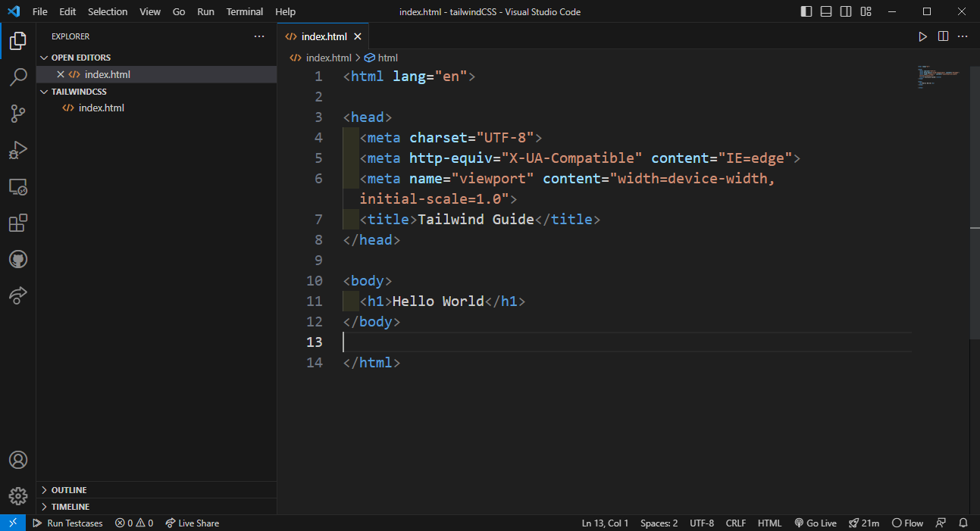Expand the Timeline section
This screenshot has width=980, height=531.
pos(70,507)
